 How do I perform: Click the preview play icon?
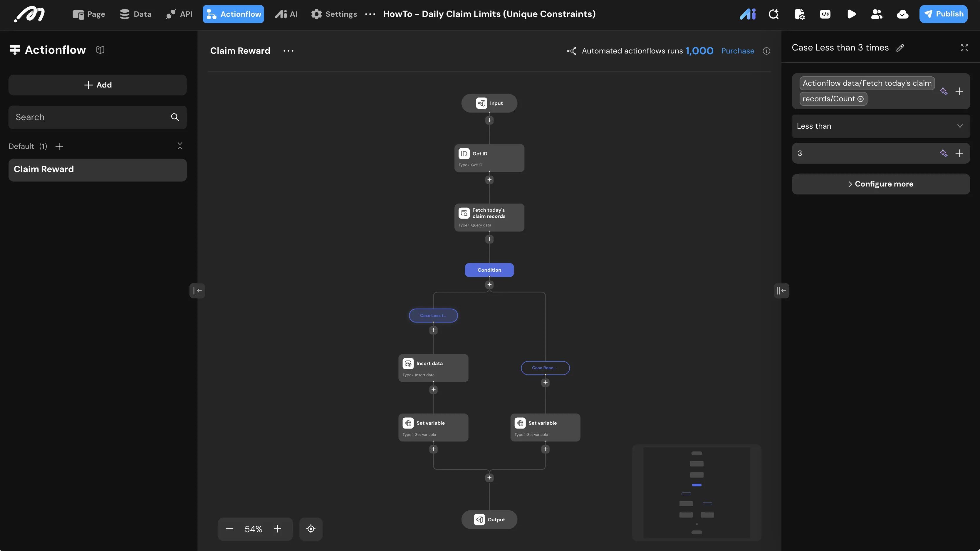click(x=851, y=14)
